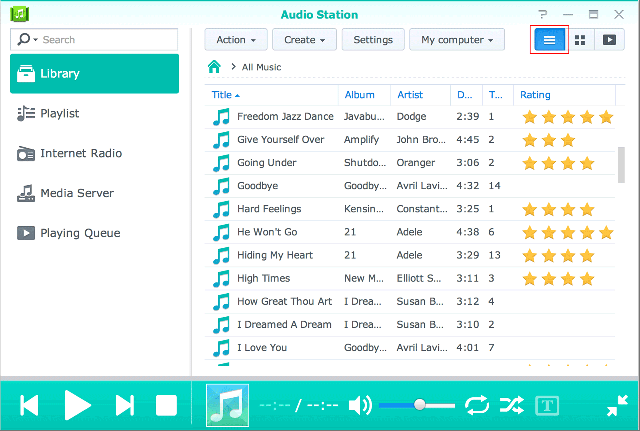Open Internet Radio section

click(94, 153)
